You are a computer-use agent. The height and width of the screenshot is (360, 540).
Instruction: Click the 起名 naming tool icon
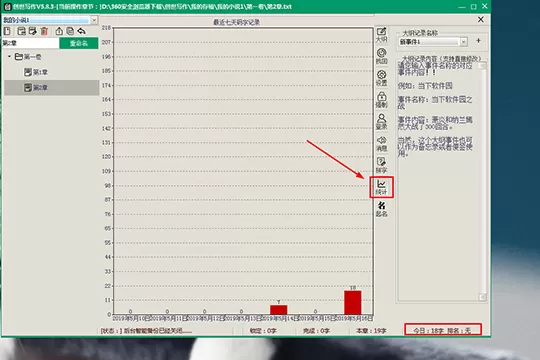pos(381,209)
